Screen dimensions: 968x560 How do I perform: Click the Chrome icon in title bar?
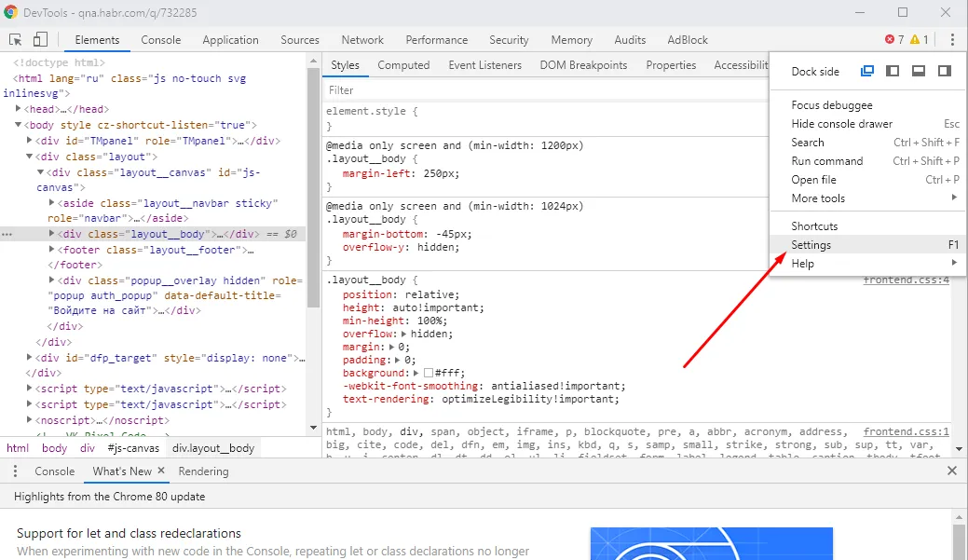10,12
